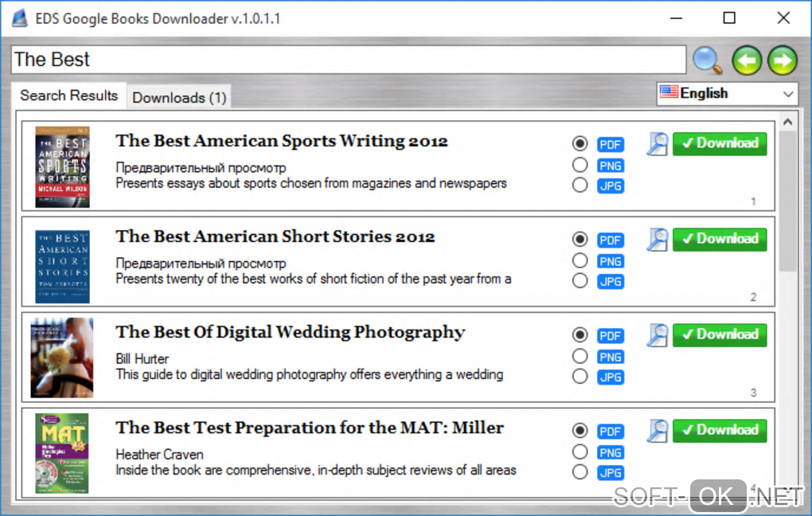This screenshot has height=516, width=812.
Task: Open Sports Writing 2012 cover thumbnail
Action: [62, 166]
